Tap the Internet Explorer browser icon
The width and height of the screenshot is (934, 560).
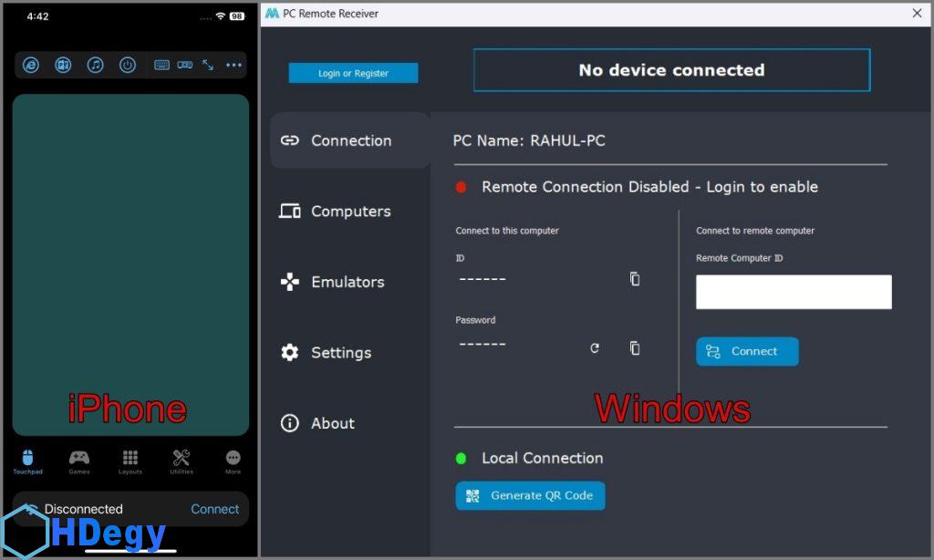pyautogui.click(x=31, y=65)
